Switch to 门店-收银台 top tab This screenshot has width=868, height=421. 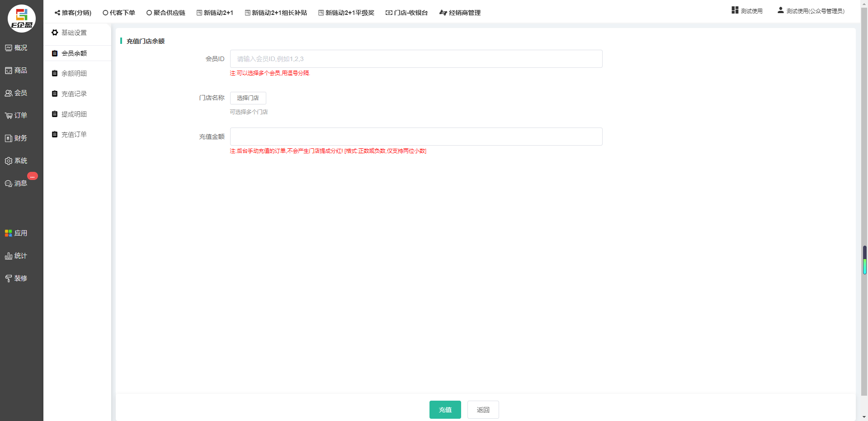pyautogui.click(x=406, y=13)
